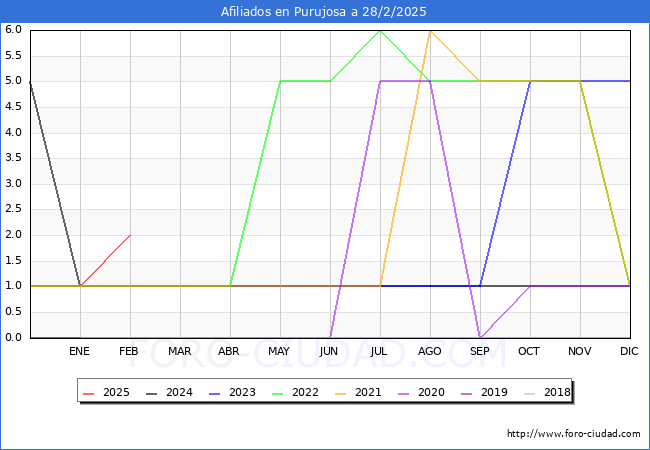Click the 6.0 value on y-axis
Viewport: 650px width, 450px height.
[13, 30]
